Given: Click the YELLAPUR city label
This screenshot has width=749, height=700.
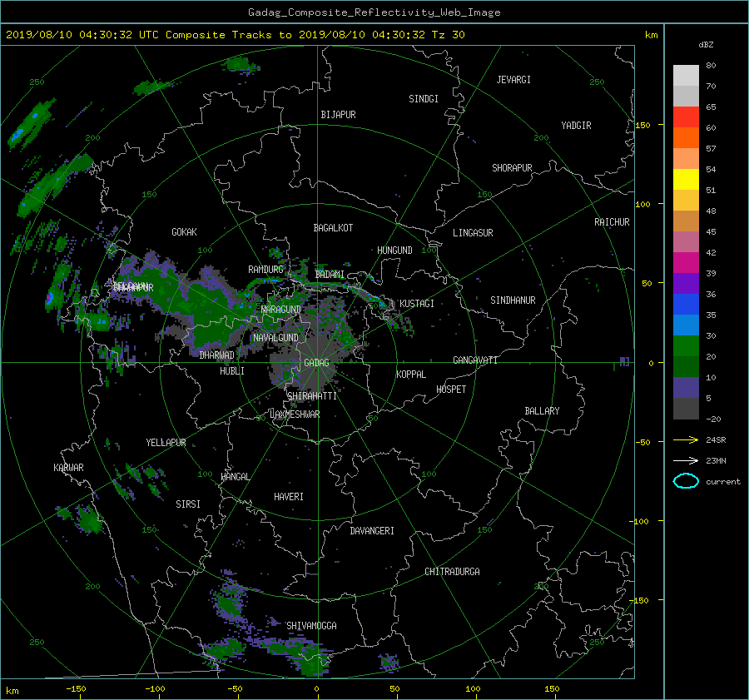Looking at the screenshot, I should [166, 443].
